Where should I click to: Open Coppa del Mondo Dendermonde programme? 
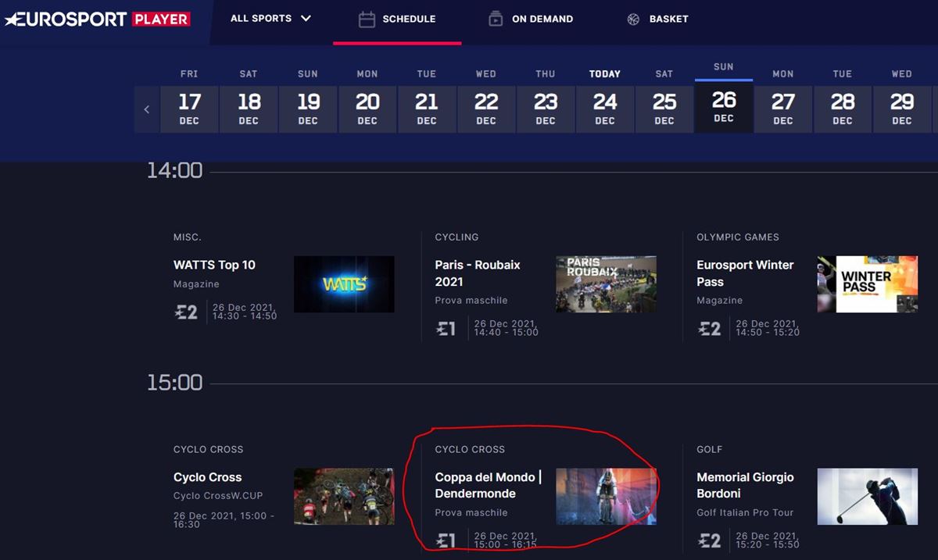point(488,485)
